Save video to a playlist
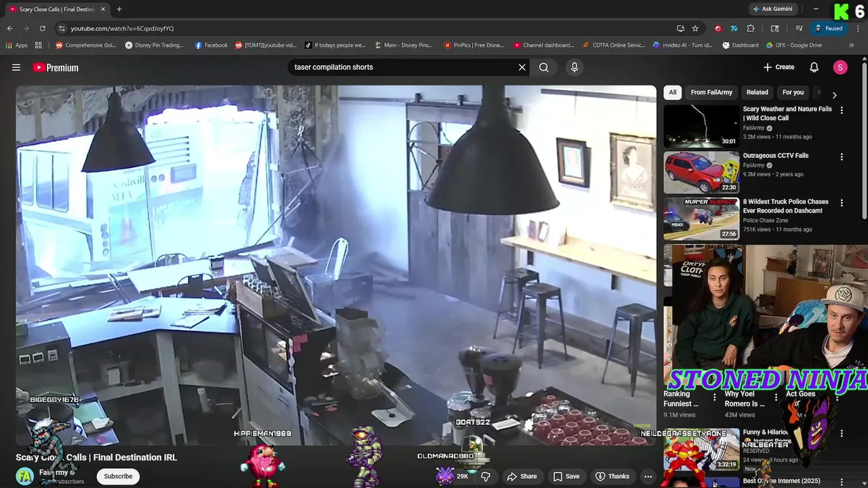 point(566,476)
